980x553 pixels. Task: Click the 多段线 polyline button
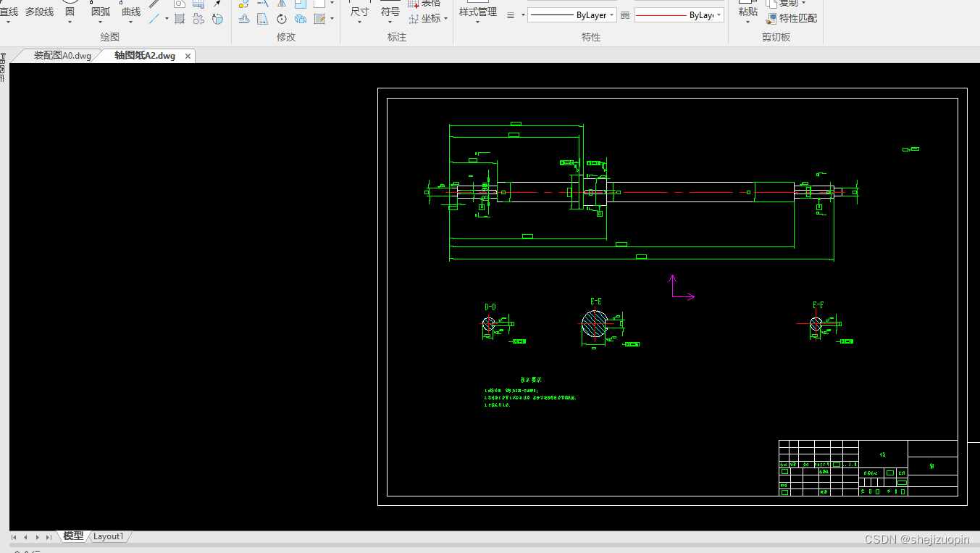[39, 12]
